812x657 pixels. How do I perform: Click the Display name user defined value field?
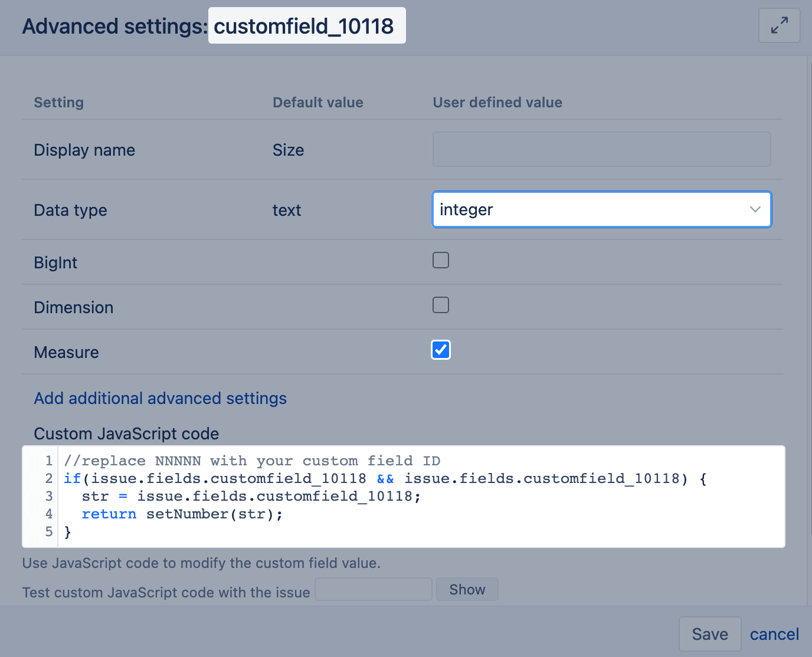point(601,149)
